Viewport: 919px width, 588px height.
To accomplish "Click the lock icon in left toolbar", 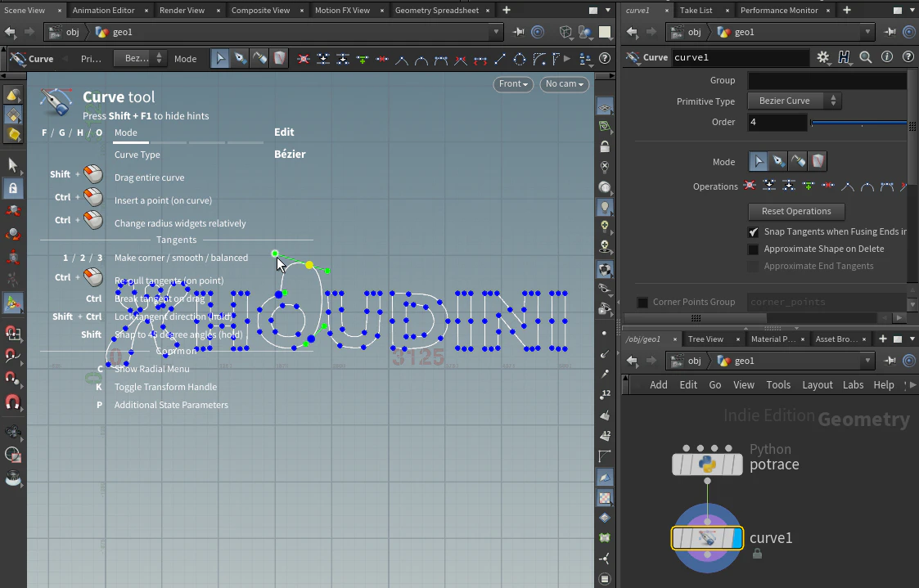I will click(x=13, y=188).
